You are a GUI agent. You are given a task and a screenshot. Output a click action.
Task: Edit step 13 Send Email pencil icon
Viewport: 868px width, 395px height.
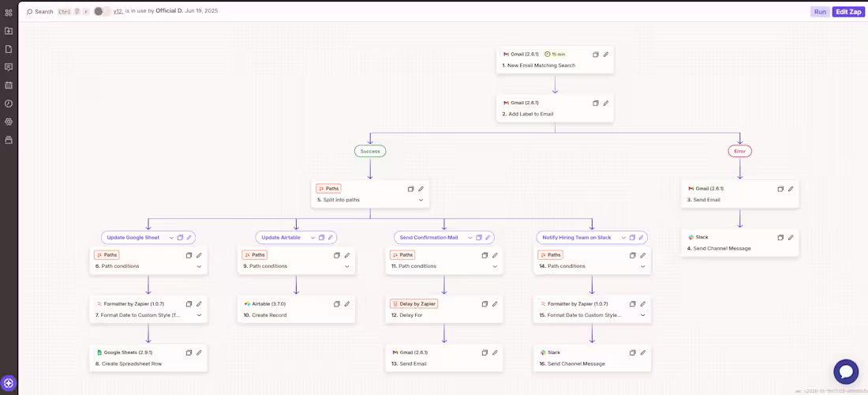(x=495, y=352)
